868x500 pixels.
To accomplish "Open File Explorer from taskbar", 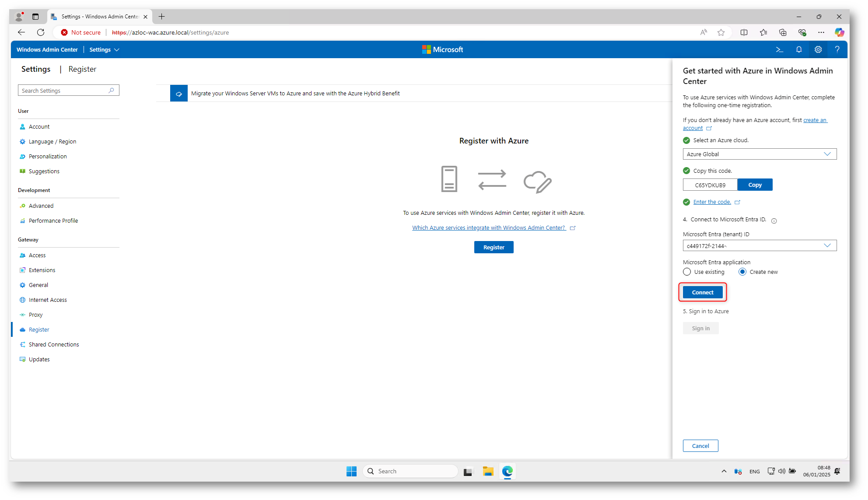I will tap(488, 471).
